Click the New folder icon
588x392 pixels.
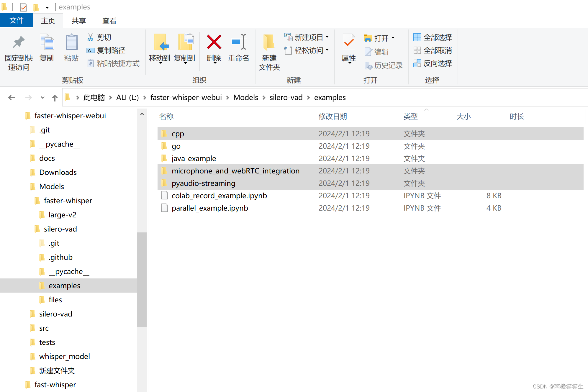(269, 42)
